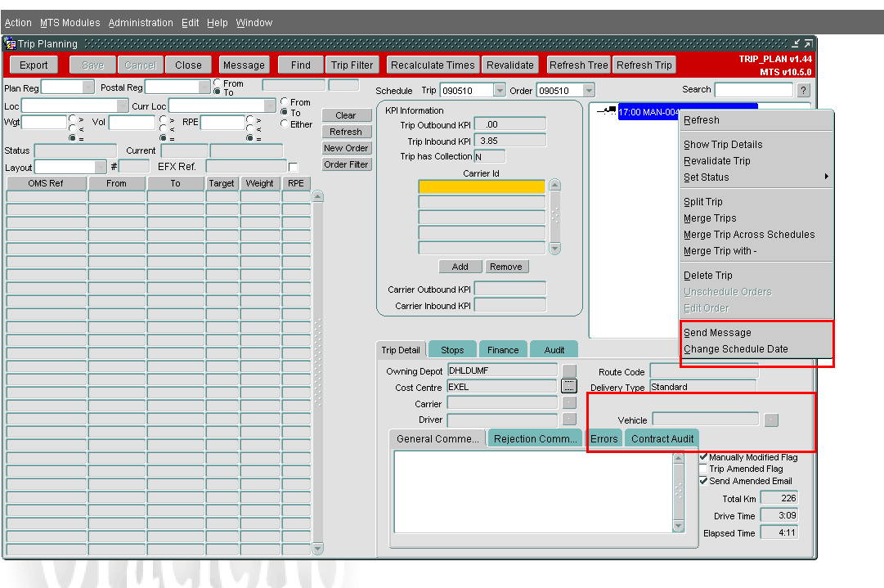884x588 pixels.
Task: Click the Order Filter button
Action: click(x=346, y=164)
